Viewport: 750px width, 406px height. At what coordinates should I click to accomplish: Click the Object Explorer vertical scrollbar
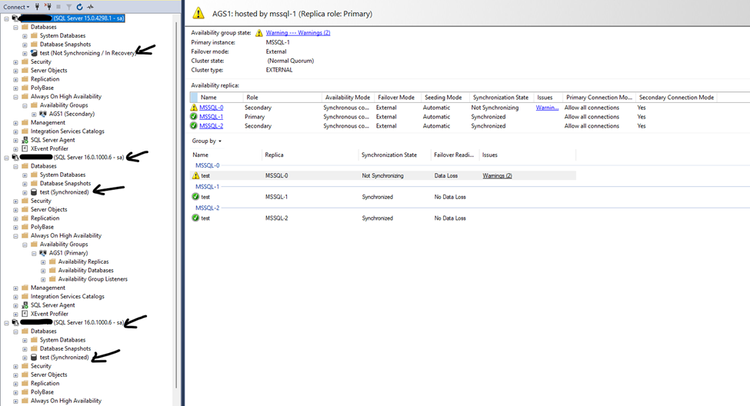point(176,206)
